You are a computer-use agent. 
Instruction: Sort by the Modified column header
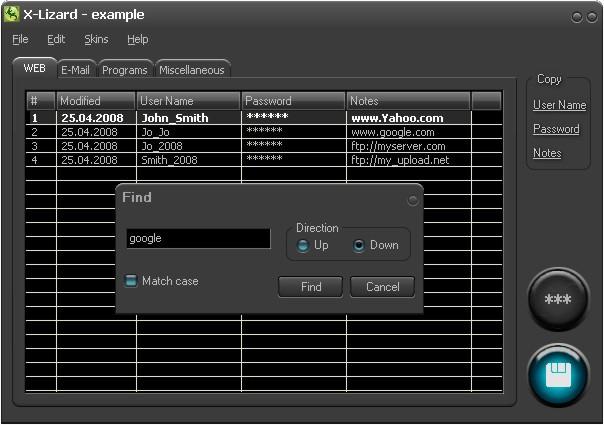[x=96, y=101]
